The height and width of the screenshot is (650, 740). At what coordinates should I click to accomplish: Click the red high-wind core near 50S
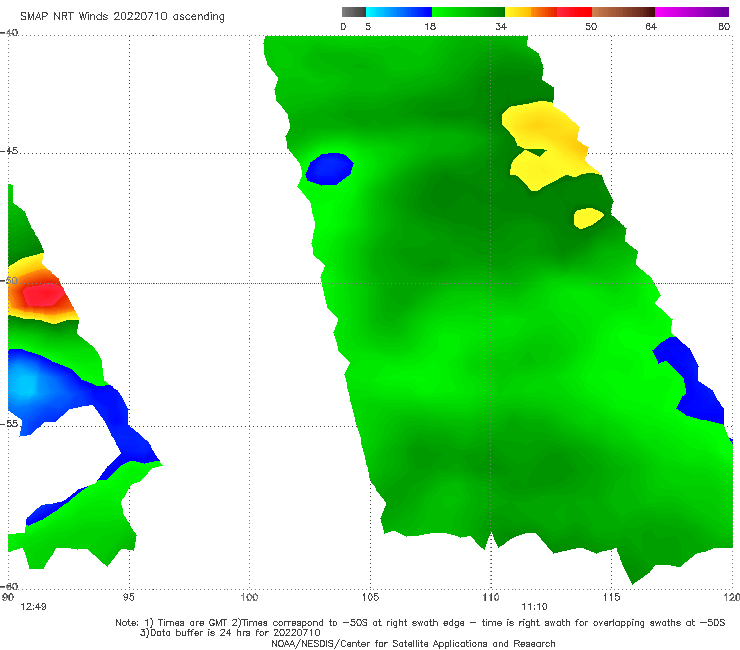pos(43,295)
